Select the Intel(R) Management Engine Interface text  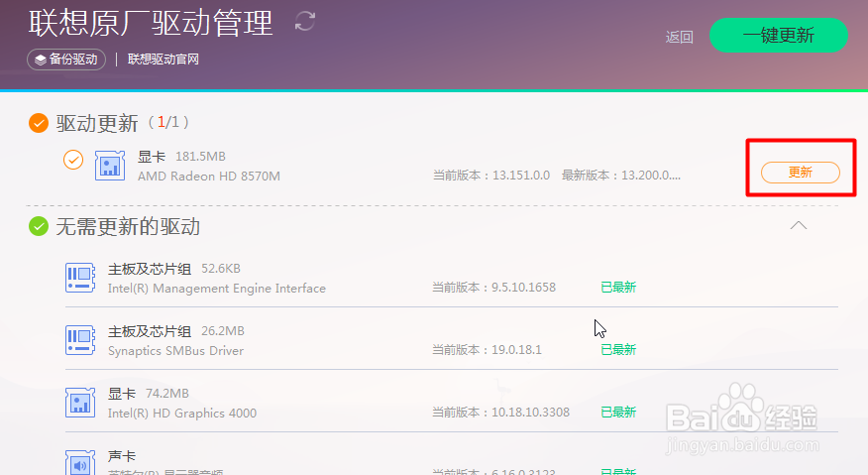pos(216,289)
